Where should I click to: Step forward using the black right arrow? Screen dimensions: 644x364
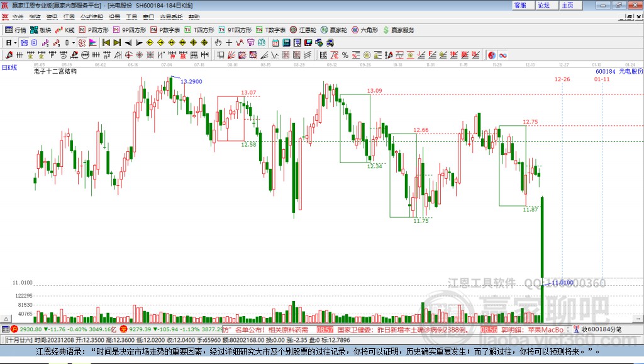[x=139, y=42]
